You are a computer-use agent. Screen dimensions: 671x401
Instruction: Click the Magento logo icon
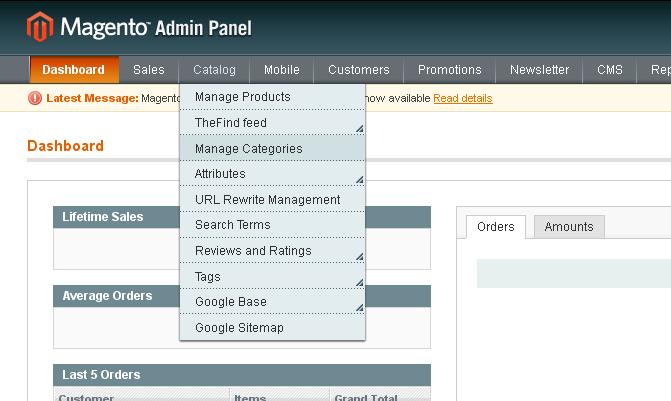(40, 27)
